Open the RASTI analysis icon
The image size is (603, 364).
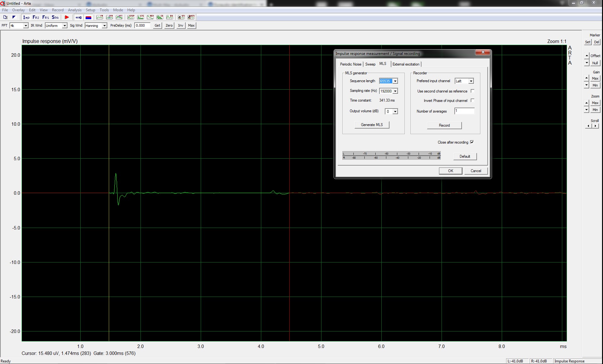(x=191, y=17)
